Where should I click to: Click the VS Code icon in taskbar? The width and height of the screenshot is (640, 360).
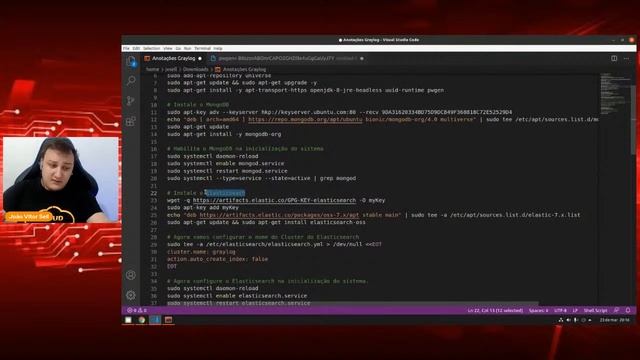tap(155, 320)
